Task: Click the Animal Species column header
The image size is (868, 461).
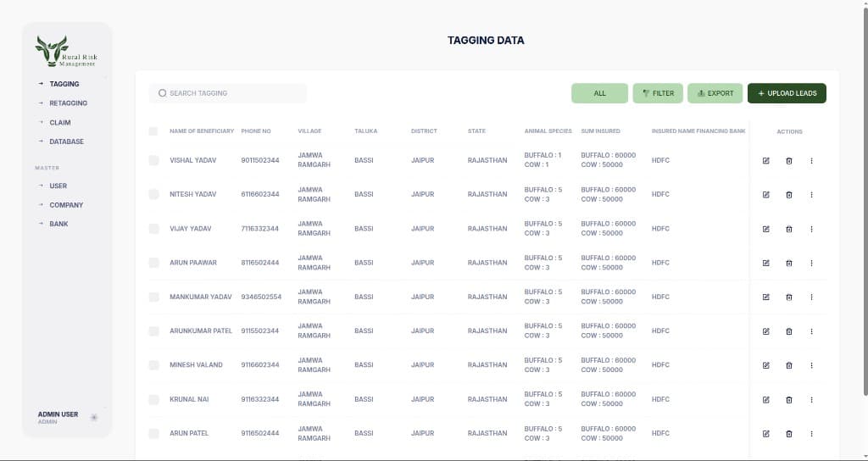Action: pyautogui.click(x=548, y=131)
